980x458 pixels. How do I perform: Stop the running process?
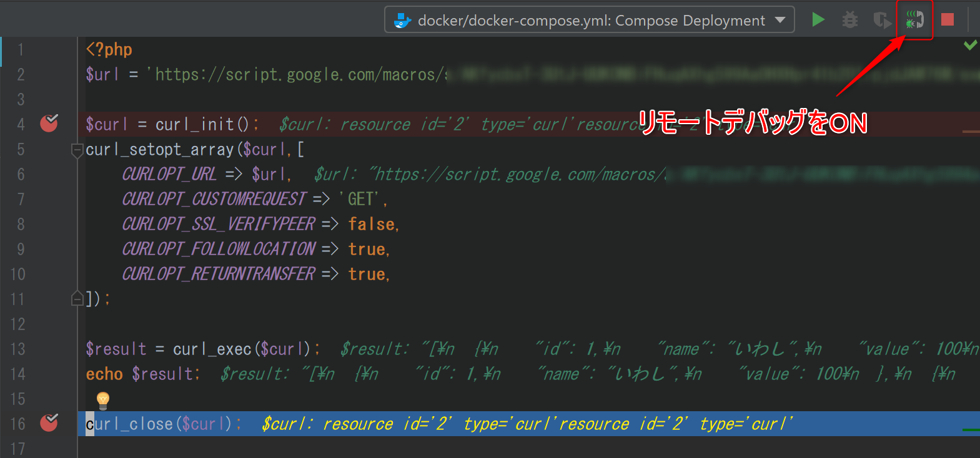pyautogui.click(x=948, y=20)
